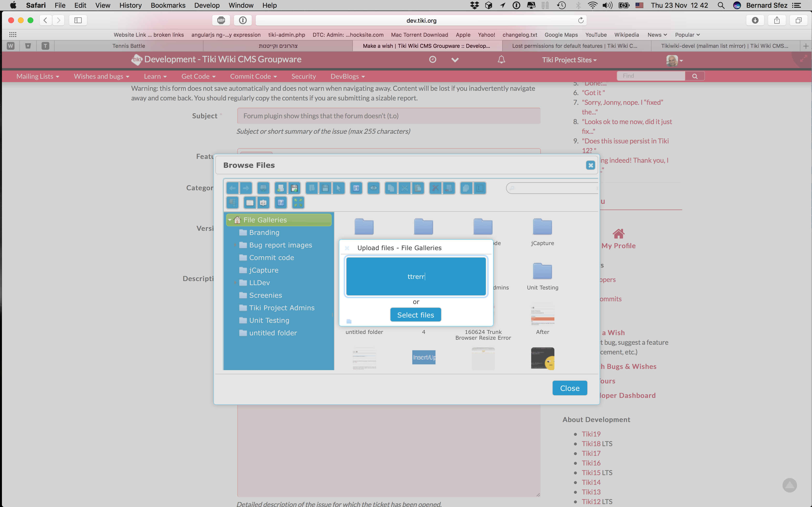Click the red X delete icon
812x507 pixels.
point(435,188)
